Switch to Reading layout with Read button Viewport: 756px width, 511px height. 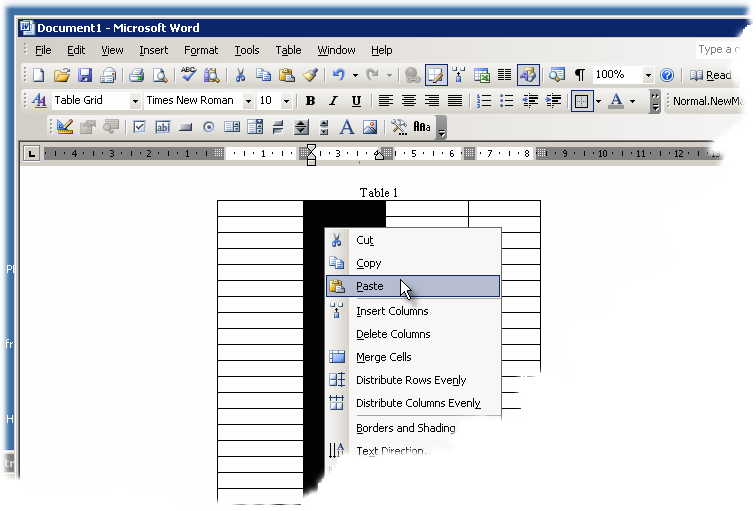(x=711, y=75)
